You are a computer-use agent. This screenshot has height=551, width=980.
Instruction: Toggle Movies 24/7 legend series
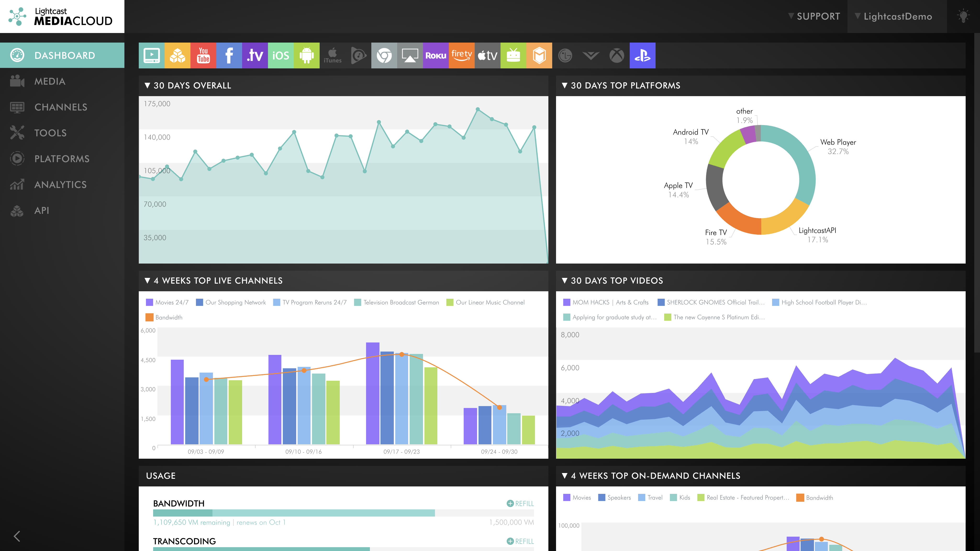(167, 302)
